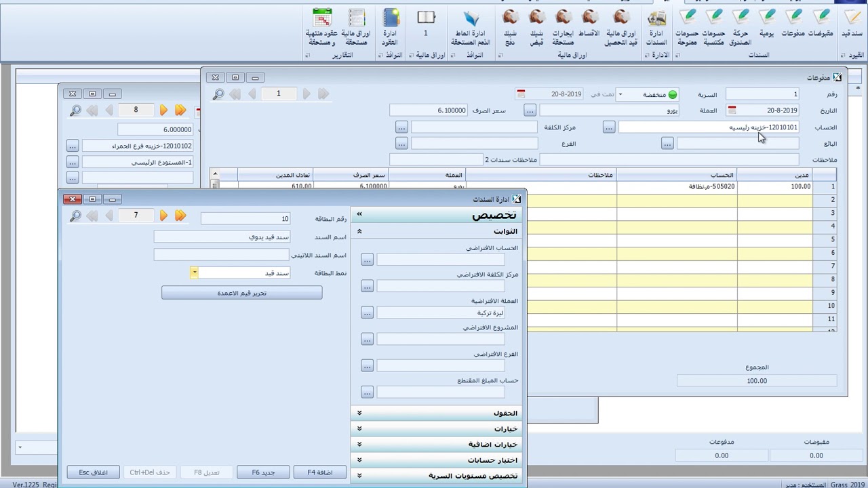Click العملة الافتراضية field ليرة تركية
The width and height of the screenshot is (868, 488).
point(441,312)
